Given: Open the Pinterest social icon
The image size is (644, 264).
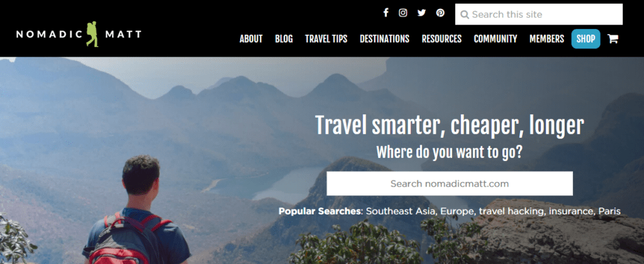Looking at the screenshot, I should (x=440, y=13).
